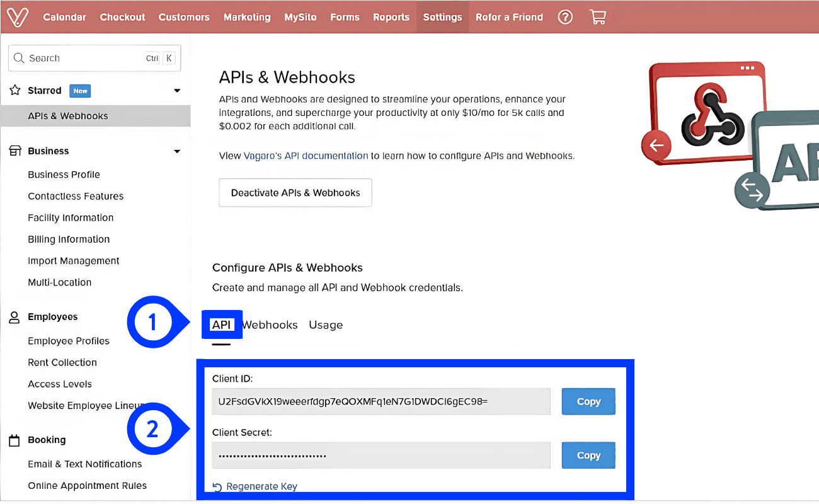Click the Vagaro logo icon
Screen dimensions: 819x504
click(x=17, y=17)
